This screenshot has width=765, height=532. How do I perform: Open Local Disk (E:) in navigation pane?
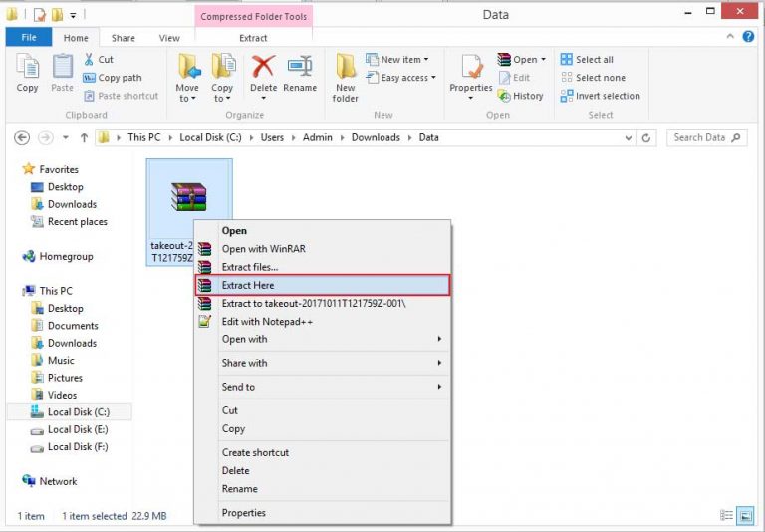(x=77, y=429)
